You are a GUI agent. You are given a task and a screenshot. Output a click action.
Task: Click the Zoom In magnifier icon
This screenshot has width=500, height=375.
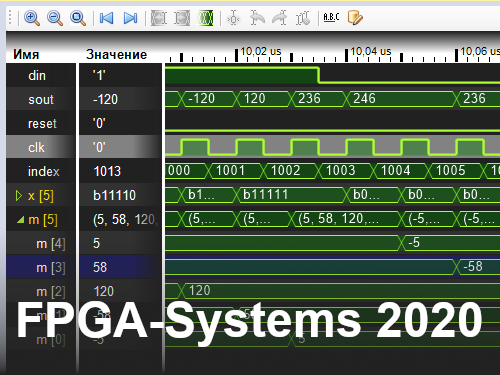pyautogui.click(x=32, y=18)
